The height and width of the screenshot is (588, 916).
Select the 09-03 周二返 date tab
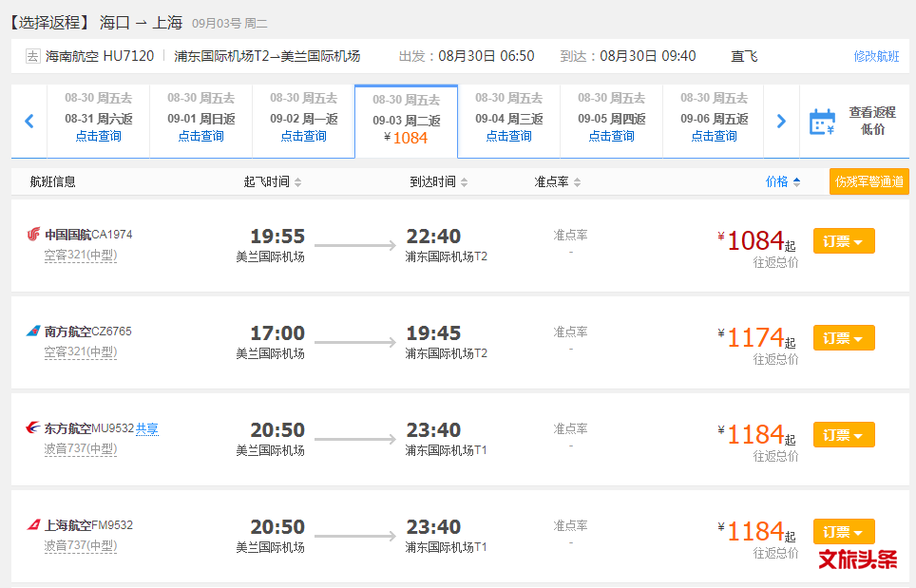coord(407,122)
